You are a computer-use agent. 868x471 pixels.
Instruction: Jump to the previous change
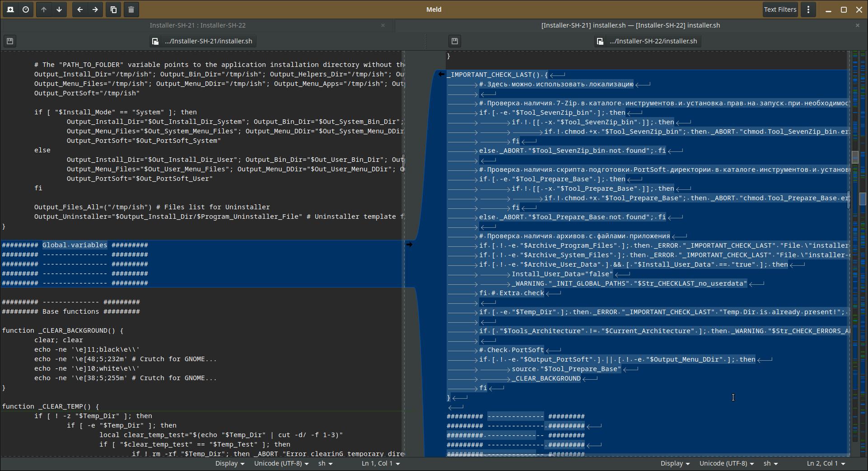[x=44, y=9]
